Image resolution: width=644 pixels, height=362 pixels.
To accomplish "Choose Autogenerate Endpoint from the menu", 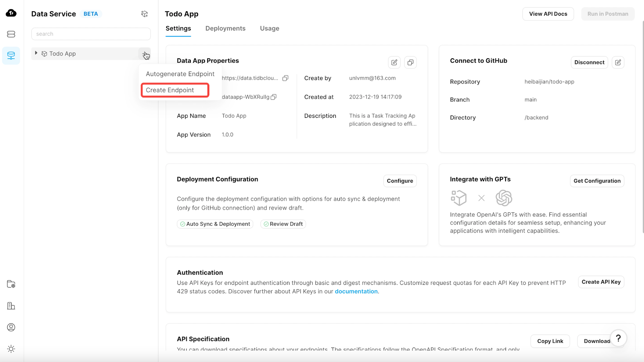I will tap(180, 74).
